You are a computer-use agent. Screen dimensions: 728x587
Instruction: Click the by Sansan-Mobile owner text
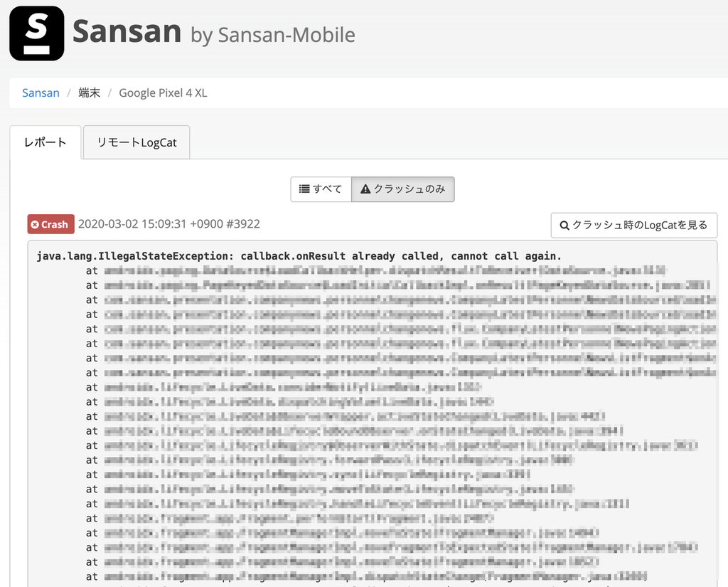(273, 36)
